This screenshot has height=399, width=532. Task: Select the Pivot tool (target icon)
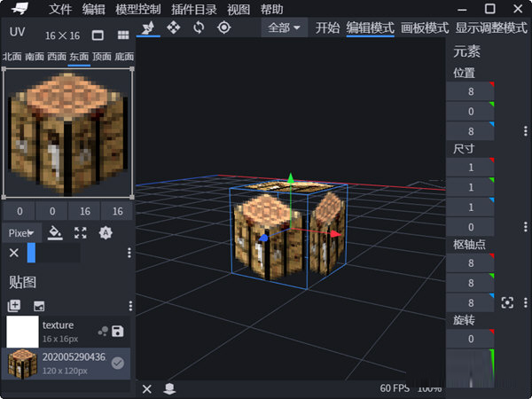tap(223, 27)
